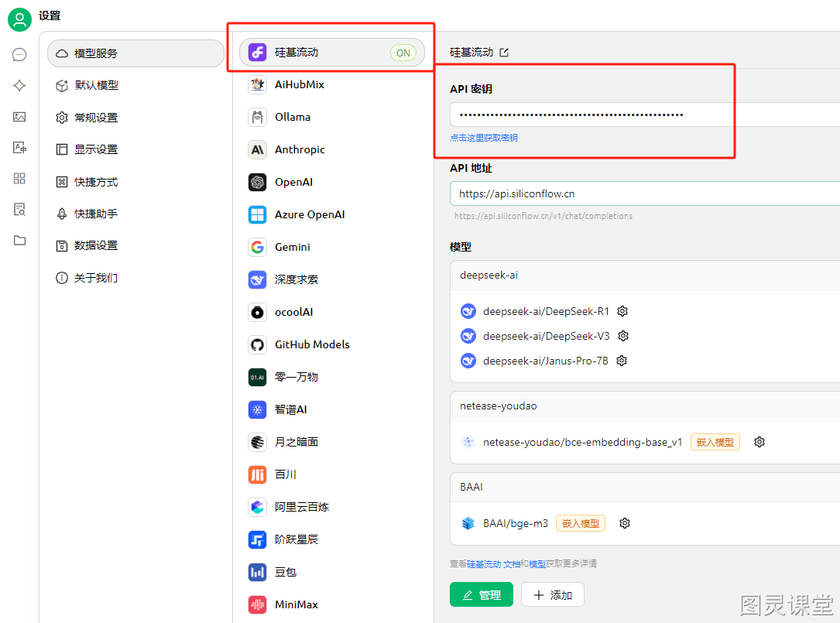This screenshot has height=623, width=840.
Task: Click the 硅基流动 provider logo
Action: coord(257,53)
